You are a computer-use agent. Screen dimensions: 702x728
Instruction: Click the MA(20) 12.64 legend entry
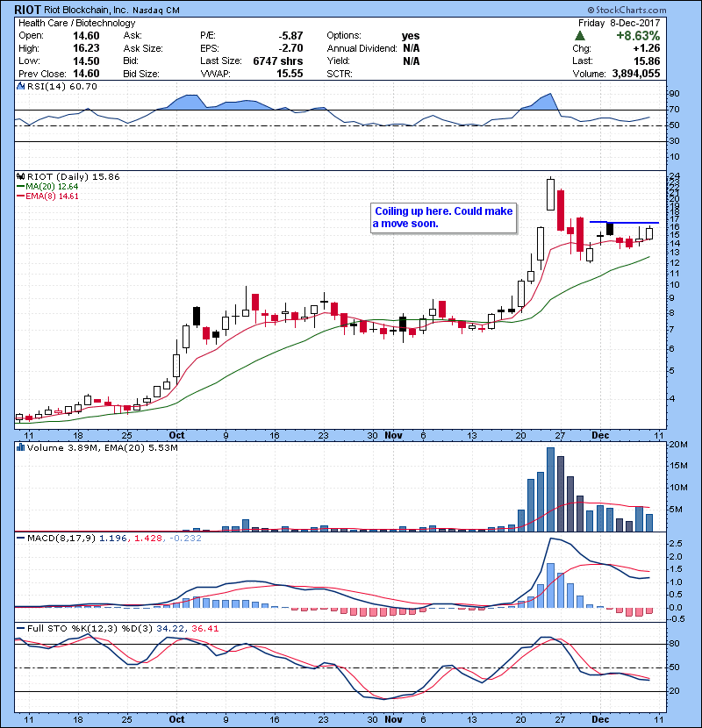point(48,186)
